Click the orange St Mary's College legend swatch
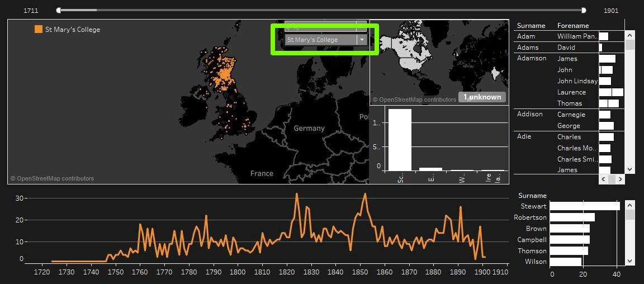 tap(38, 29)
